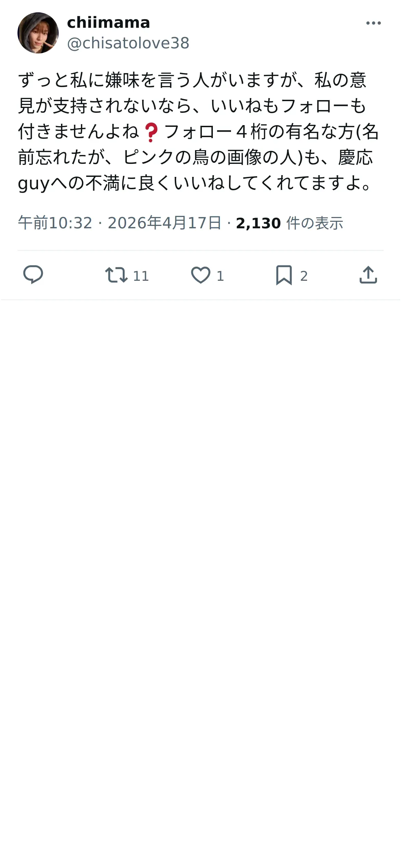Viewport: 401px width, 868px height.
Task: Click chiimama's profile avatar picture
Action: (x=38, y=33)
